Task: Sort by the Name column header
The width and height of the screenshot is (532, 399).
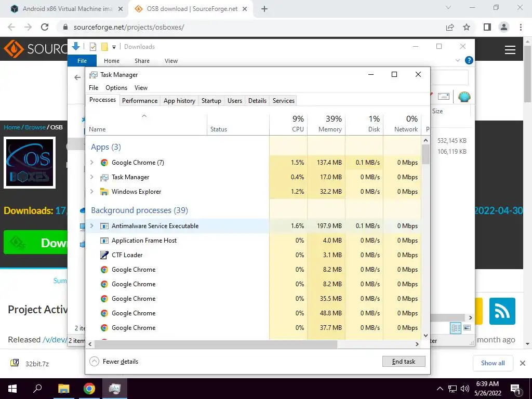Action: (146, 124)
